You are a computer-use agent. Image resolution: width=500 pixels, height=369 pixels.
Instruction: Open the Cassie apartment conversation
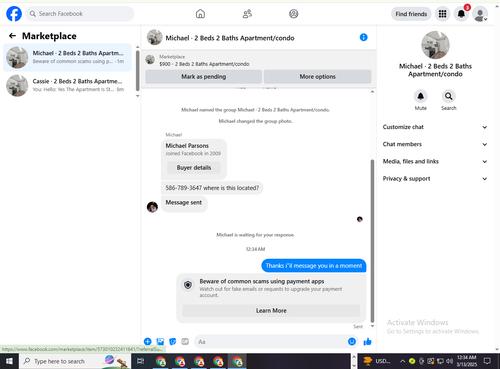point(67,85)
